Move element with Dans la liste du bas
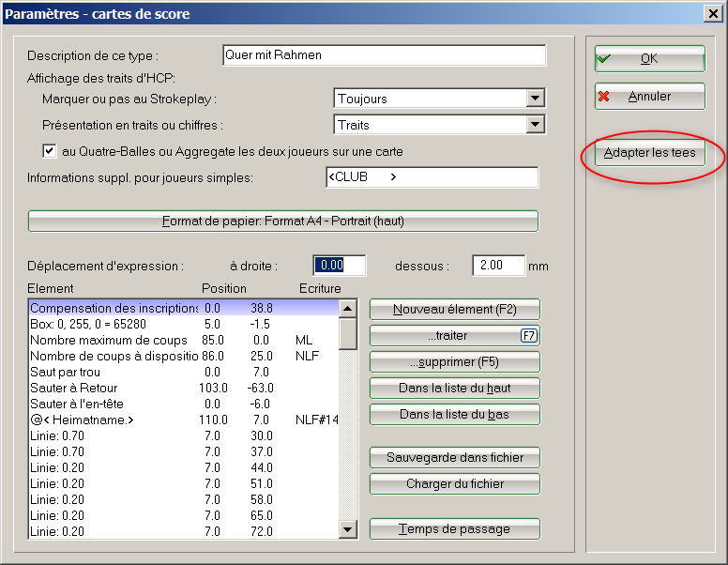The image size is (728, 565). pos(455,415)
